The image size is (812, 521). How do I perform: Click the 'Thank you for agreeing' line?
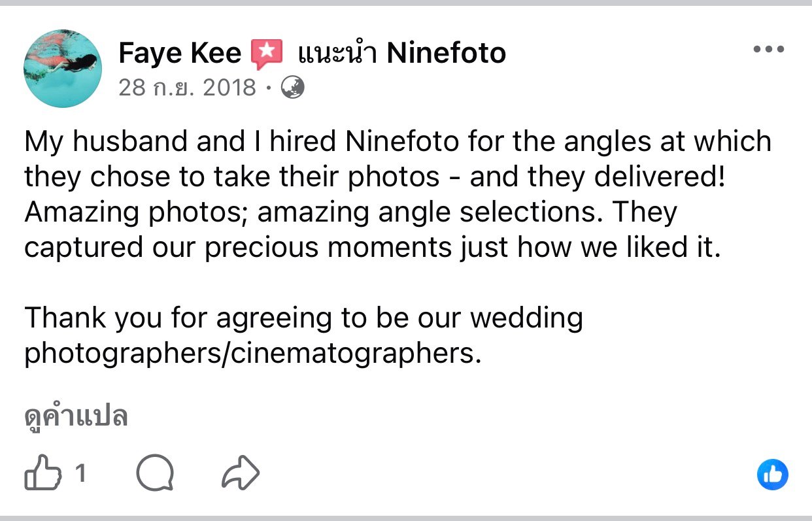click(303, 318)
